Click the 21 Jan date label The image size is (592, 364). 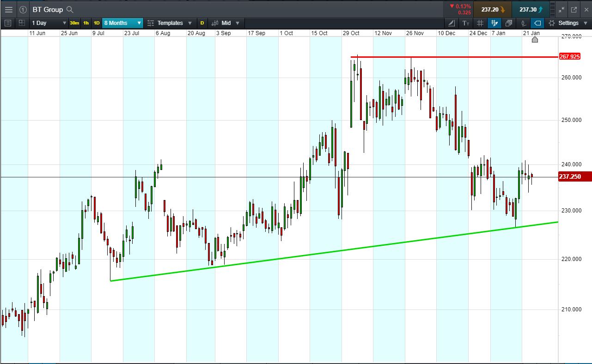(x=531, y=33)
